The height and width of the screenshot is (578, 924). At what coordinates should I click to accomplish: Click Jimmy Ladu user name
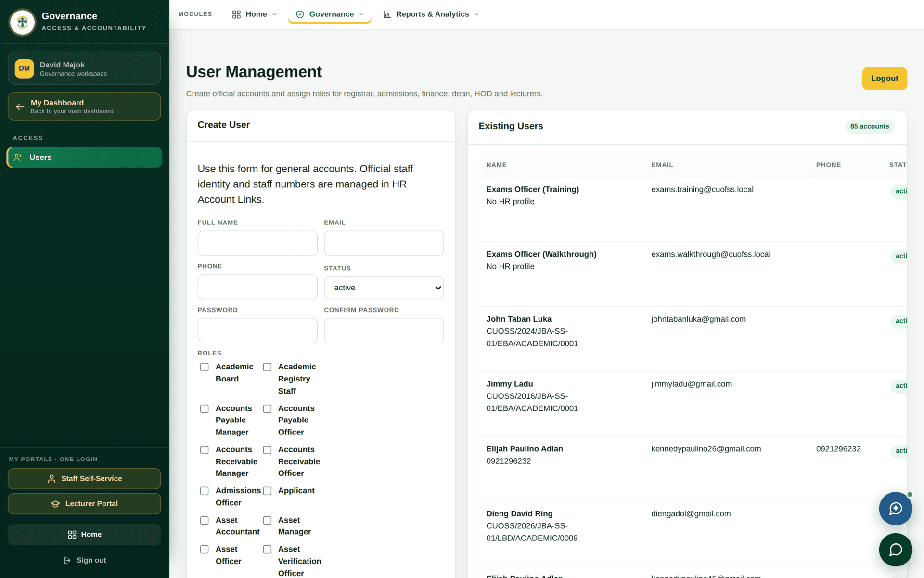(x=509, y=384)
